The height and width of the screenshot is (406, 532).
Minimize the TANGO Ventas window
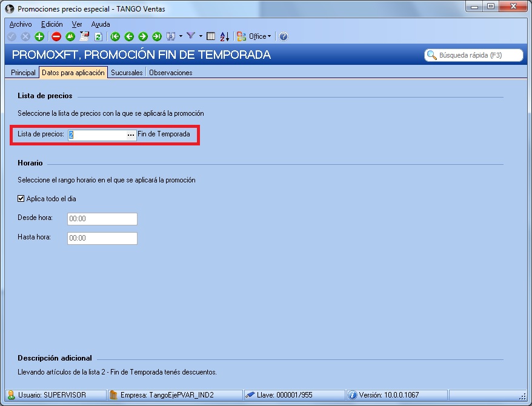coord(474,7)
